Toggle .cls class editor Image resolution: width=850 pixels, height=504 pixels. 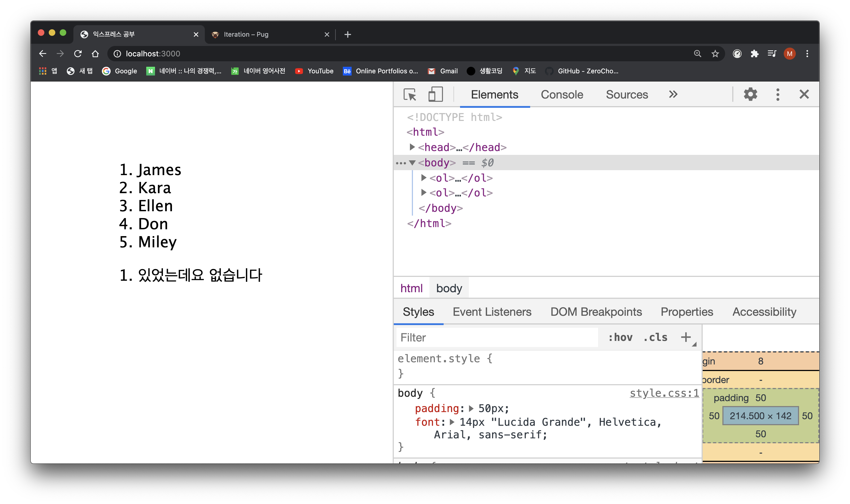tap(655, 337)
